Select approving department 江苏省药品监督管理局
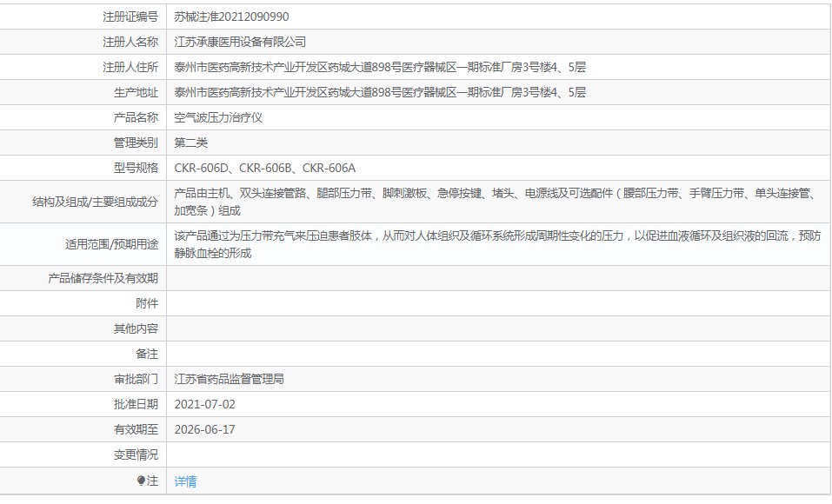 point(229,380)
